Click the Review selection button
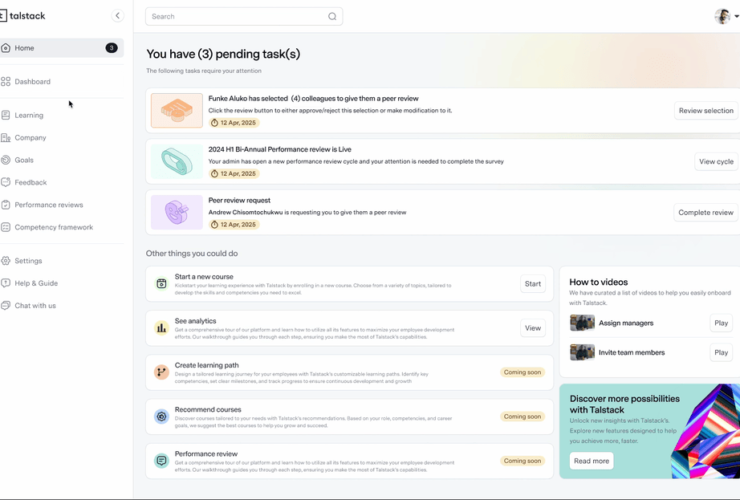Viewport: 740px width, 500px height. tap(705, 111)
